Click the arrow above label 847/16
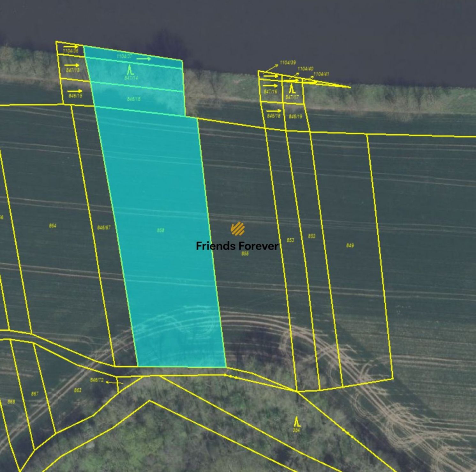The width and height of the screenshot is (476, 472). pos(270,86)
